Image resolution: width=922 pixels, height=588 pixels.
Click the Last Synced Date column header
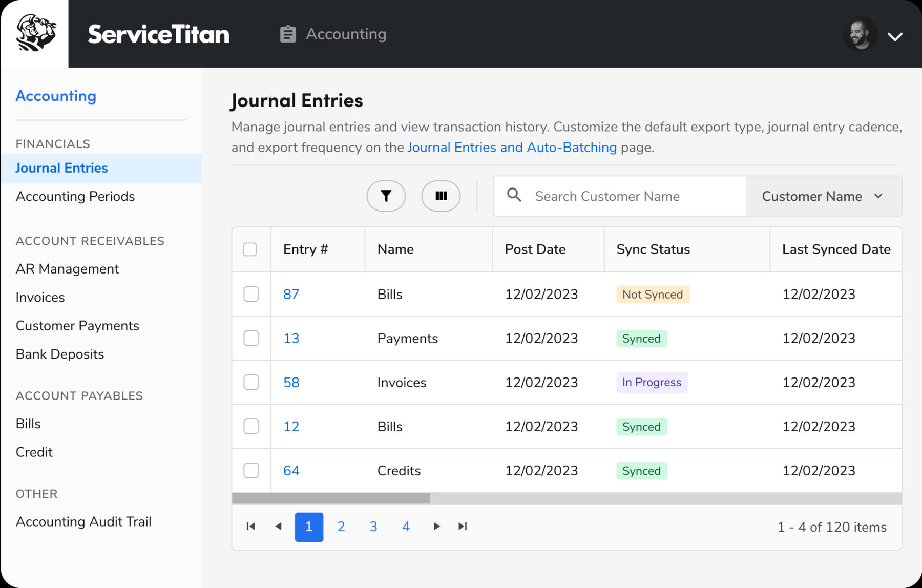[836, 249]
